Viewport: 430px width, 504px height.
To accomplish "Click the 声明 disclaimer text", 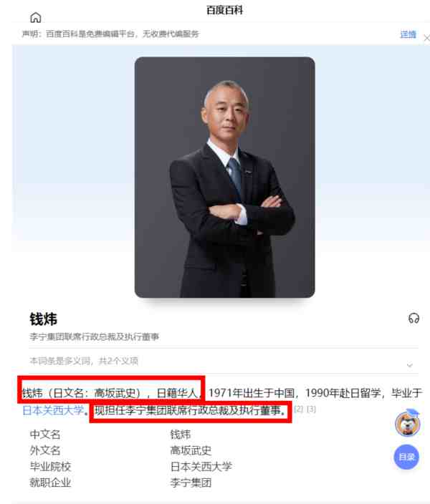I will [110, 34].
